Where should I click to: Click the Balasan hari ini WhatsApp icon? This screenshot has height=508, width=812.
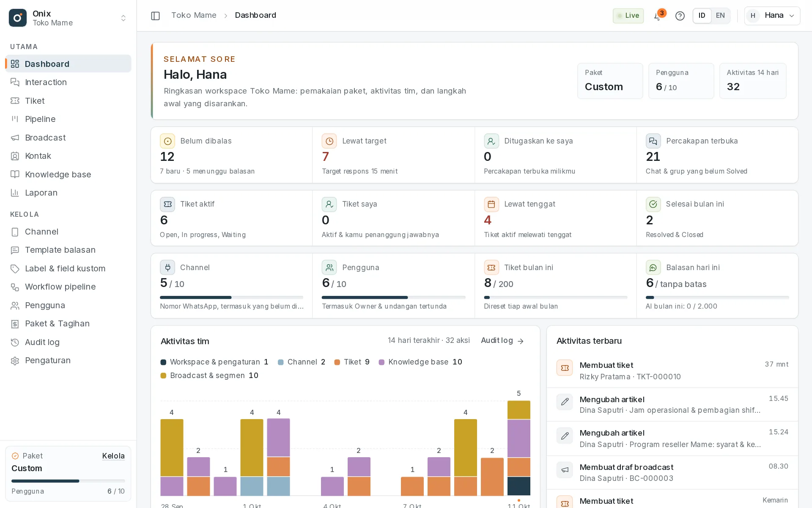[x=653, y=268]
